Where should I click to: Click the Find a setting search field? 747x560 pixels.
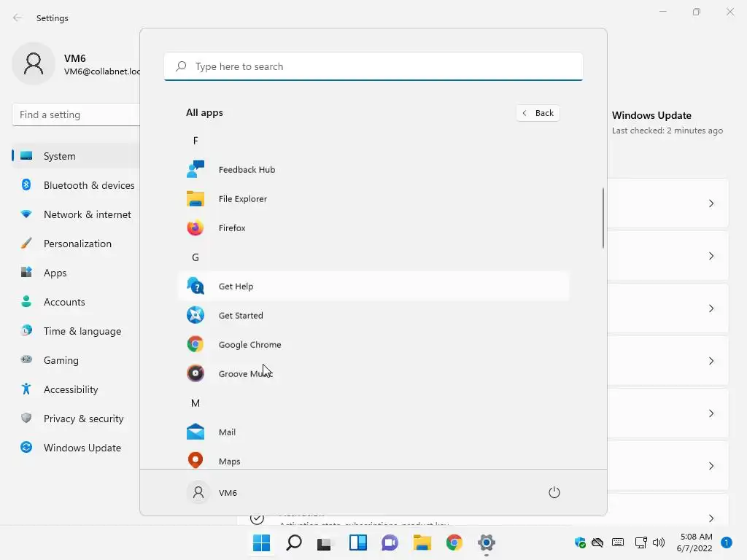point(76,114)
